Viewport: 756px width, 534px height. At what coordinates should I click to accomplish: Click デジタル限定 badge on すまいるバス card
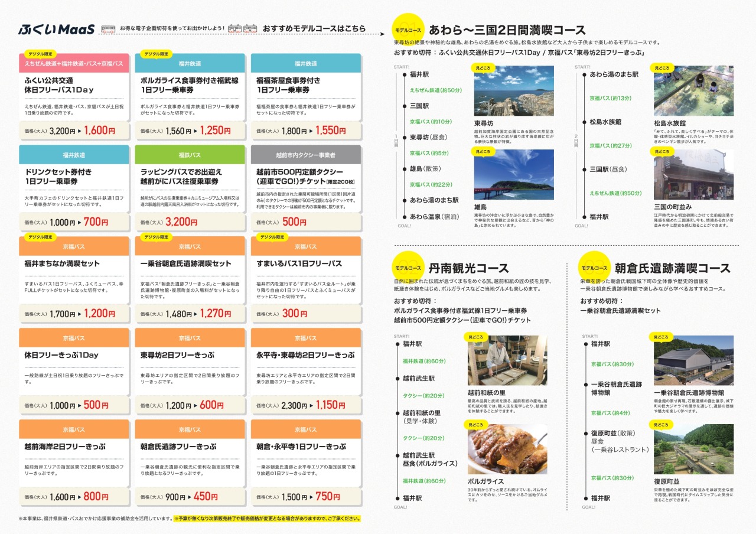tap(272, 237)
